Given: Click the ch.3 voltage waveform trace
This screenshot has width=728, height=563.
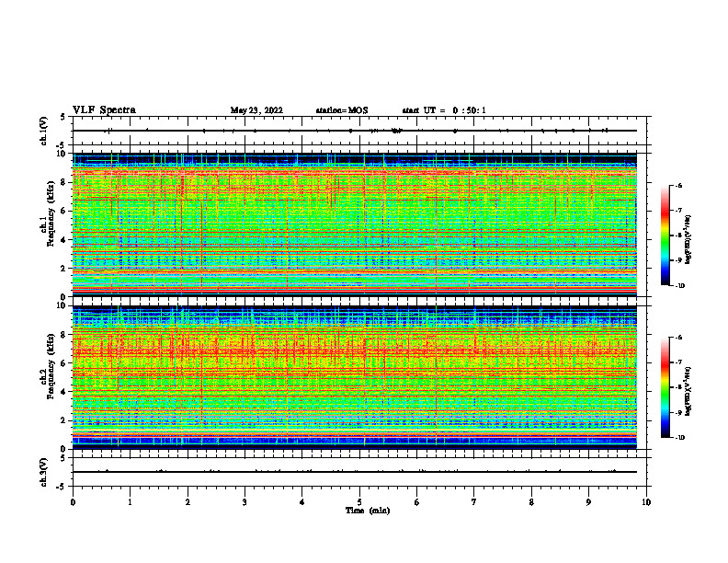Looking at the screenshot, I should point(355,472).
